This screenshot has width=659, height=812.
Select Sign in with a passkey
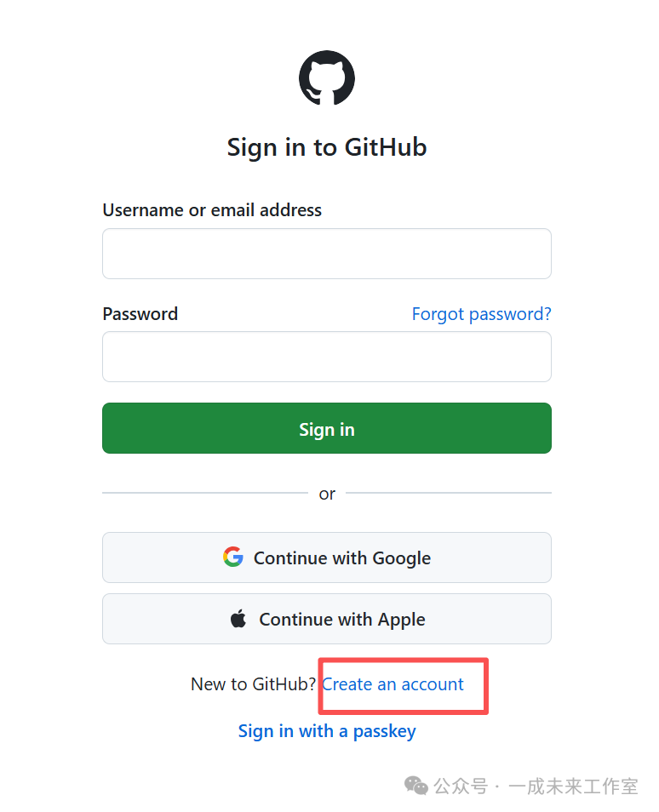[x=327, y=731]
